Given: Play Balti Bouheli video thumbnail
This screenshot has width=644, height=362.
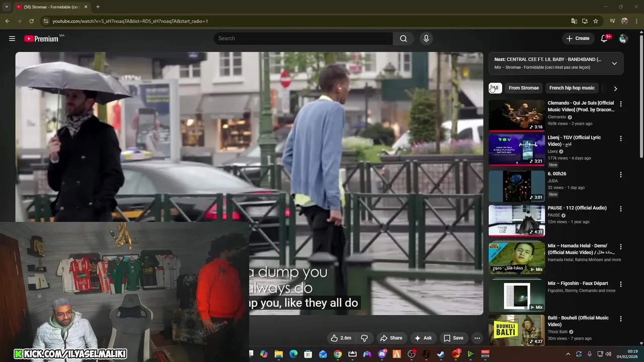Looking at the screenshot, I should [x=517, y=330].
